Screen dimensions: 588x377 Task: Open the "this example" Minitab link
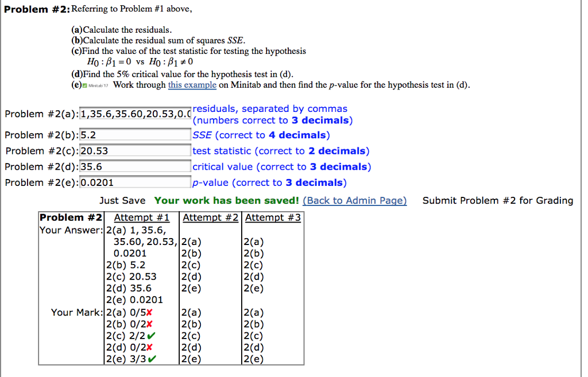pos(192,85)
